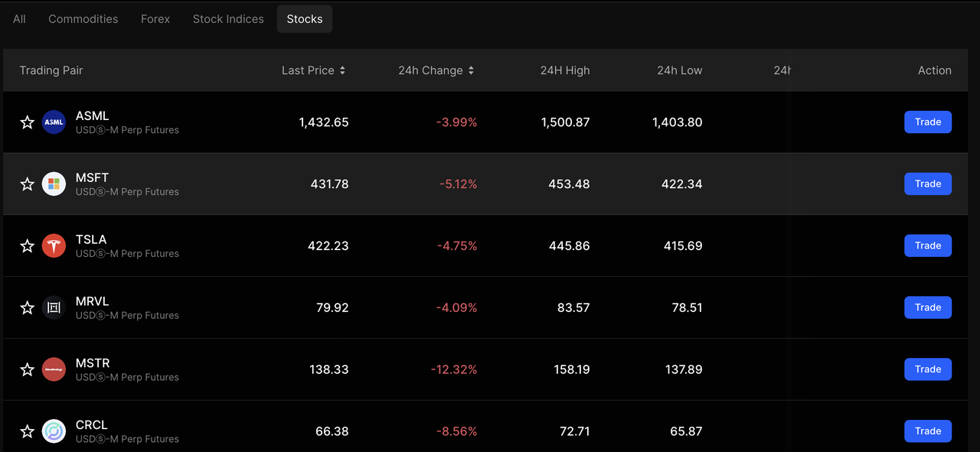Star the TSLA trading pair
980x452 pixels.
pyautogui.click(x=28, y=246)
